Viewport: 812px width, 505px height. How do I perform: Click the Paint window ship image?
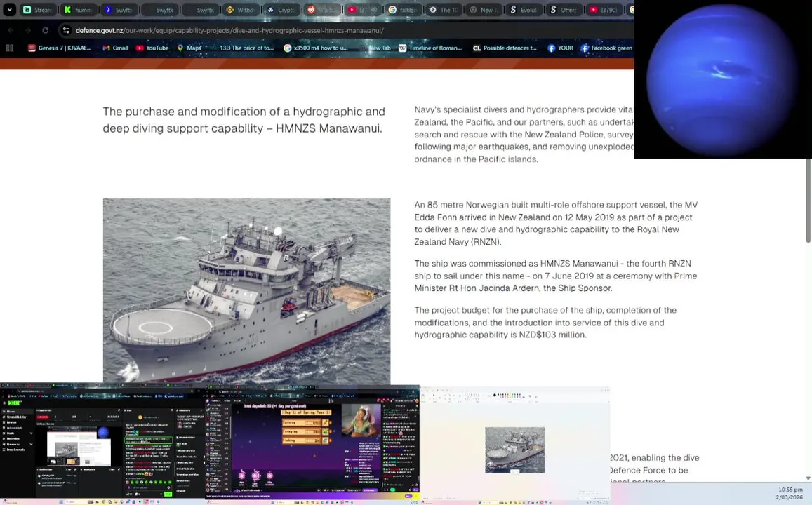tap(514, 450)
